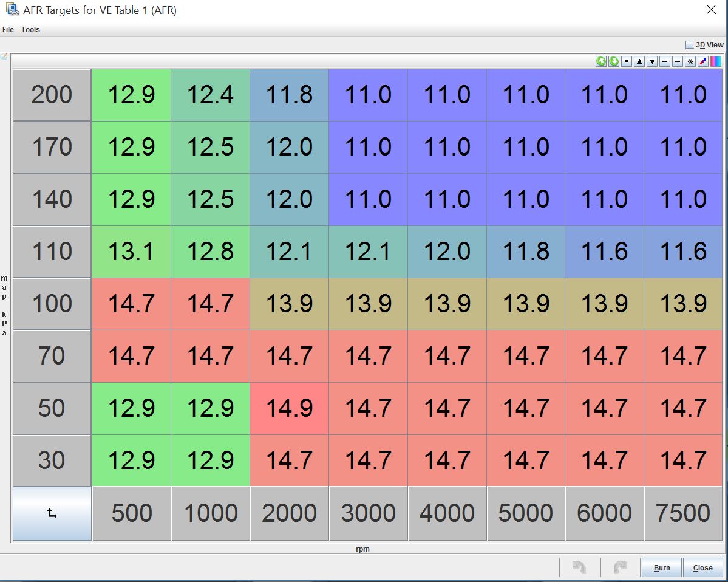Click the plus (add) toolbar icon

click(678, 61)
